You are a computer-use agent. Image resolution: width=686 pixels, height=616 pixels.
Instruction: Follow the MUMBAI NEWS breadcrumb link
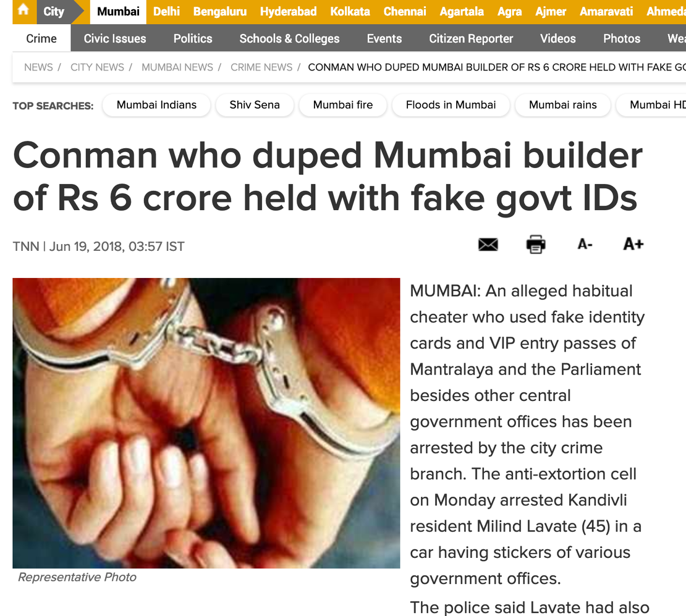177,67
